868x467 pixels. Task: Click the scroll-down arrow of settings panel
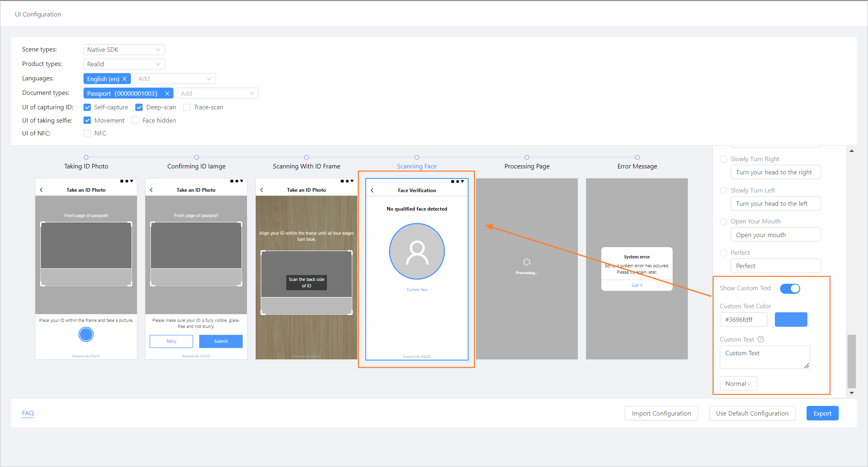(x=852, y=393)
